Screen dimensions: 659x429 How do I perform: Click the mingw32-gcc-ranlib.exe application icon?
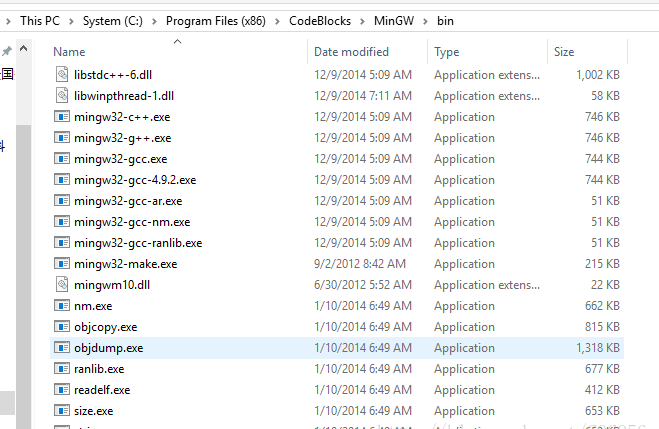pyautogui.click(x=62, y=242)
